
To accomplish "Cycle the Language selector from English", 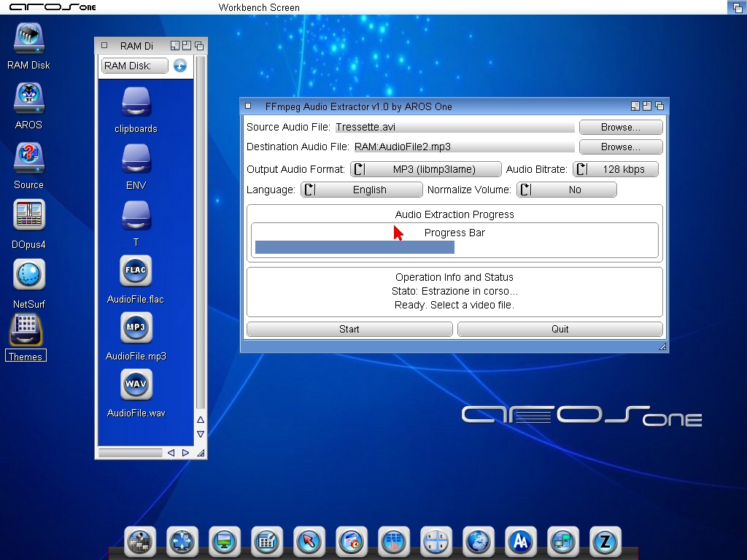I will click(x=362, y=190).
